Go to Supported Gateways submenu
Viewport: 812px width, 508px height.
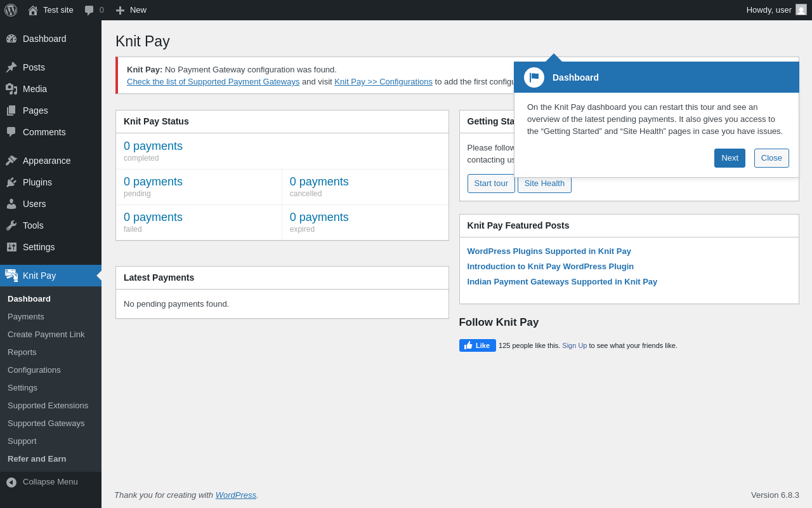click(46, 423)
